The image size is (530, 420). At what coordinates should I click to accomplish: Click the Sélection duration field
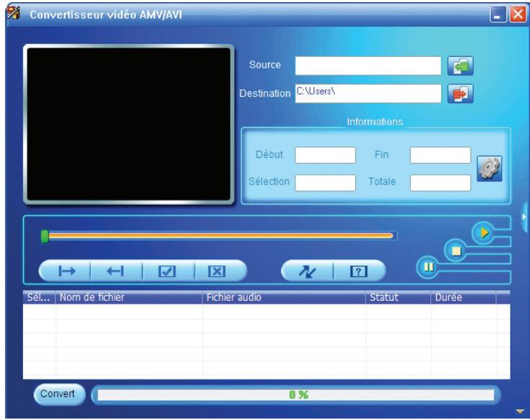click(x=325, y=183)
